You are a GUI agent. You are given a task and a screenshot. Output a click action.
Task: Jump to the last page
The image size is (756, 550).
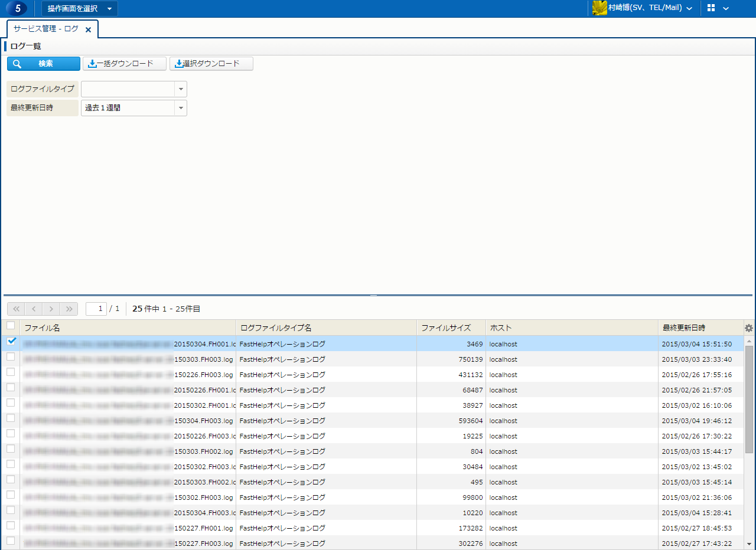(x=69, y=309)
